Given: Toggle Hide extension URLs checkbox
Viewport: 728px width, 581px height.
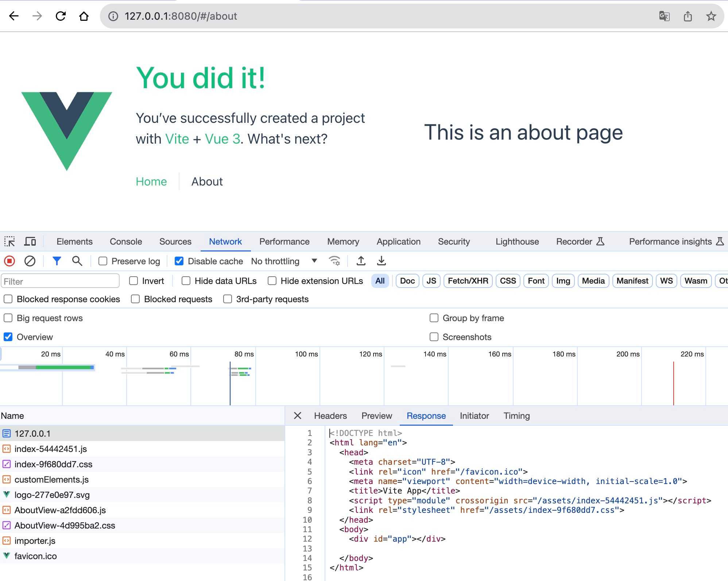Looking at the screenshot, I should (272, 281).
